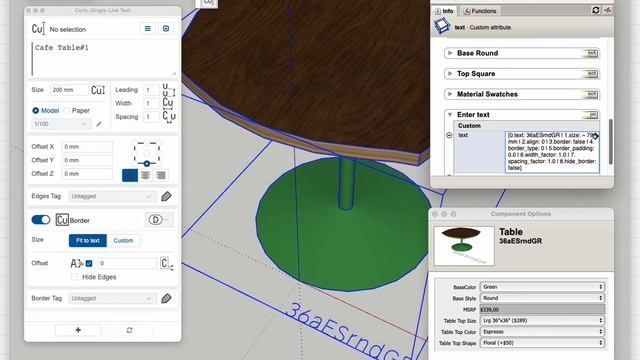Remove the text attribute with minus icon
The width and height of the screenshot is (640, 360).
pyautogui.click(x=449, y=135)
